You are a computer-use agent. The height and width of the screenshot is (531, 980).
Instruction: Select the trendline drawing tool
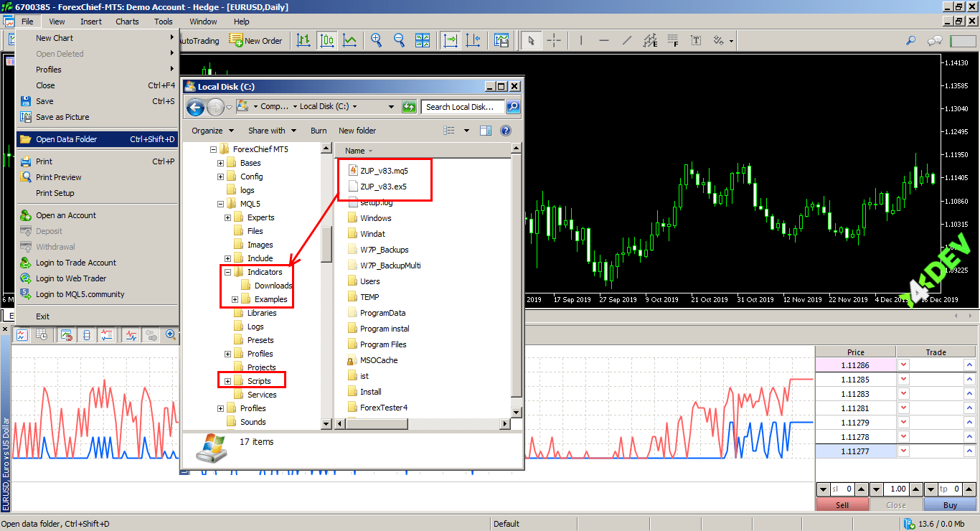coord(627,41)
